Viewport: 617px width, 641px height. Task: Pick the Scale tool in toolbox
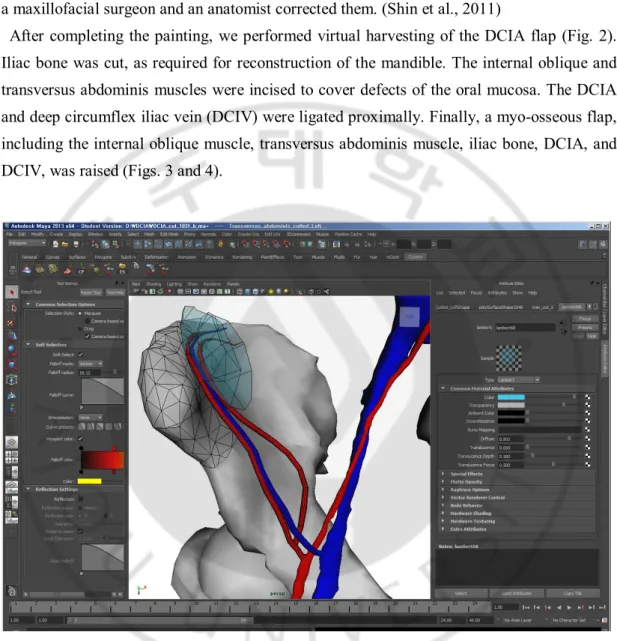click(x=12, y=365)
